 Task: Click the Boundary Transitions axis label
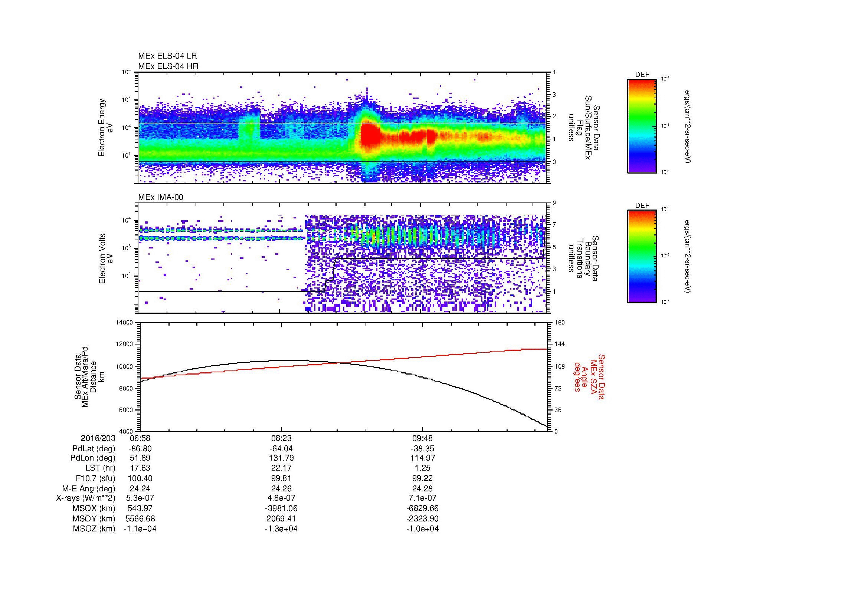click(x=583, y=258)
